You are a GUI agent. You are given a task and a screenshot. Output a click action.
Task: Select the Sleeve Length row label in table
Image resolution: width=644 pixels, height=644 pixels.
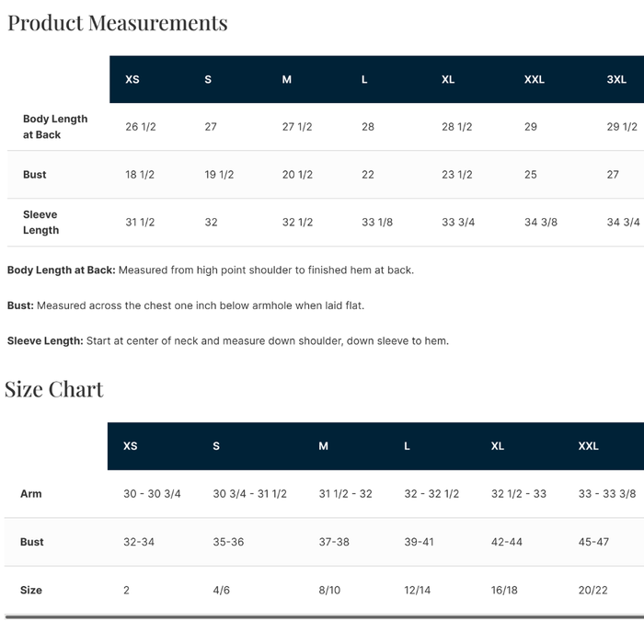pos(40,223)
